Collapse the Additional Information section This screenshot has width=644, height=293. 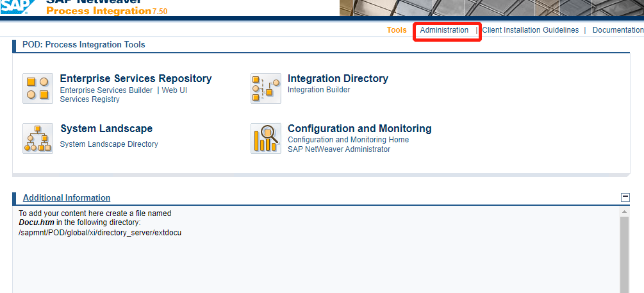625,197
